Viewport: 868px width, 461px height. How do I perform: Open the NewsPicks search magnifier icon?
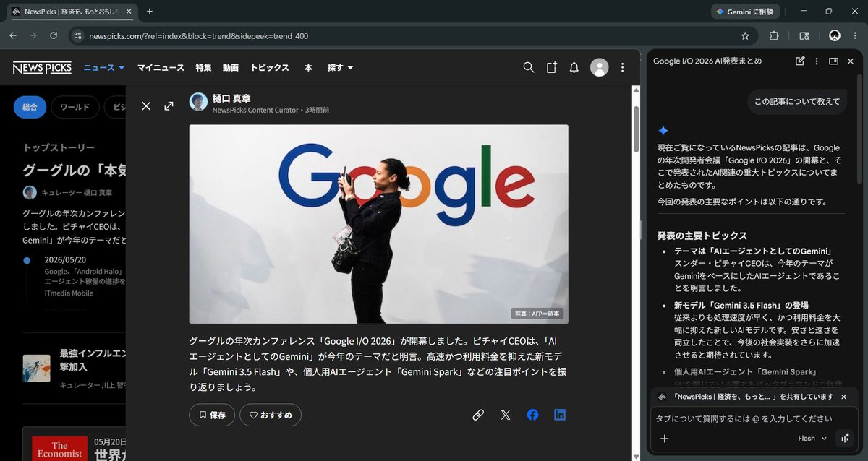pos(529,67)
